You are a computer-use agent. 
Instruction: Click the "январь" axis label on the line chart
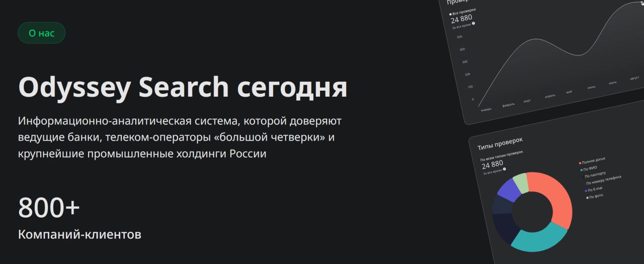coord(486,109)
